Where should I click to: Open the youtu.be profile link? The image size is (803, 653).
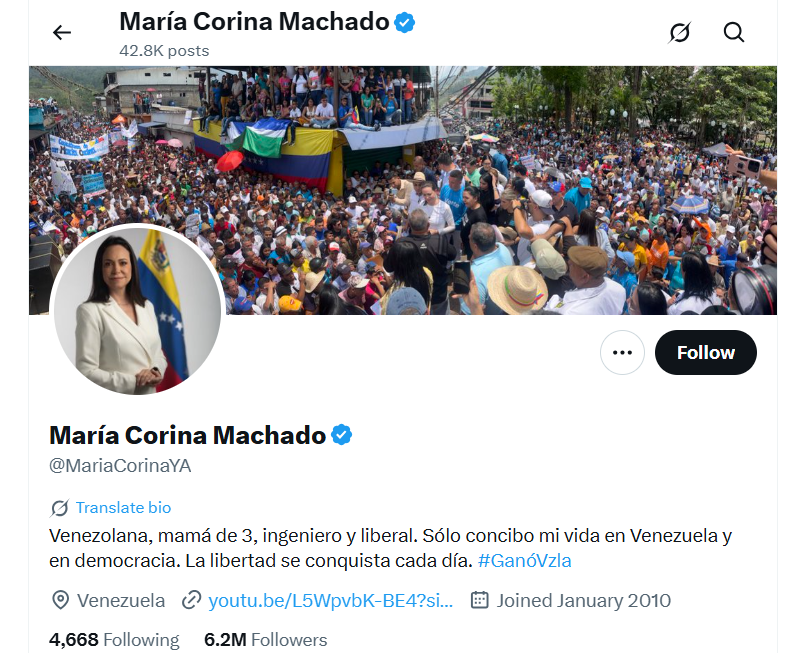pos(331,600)
